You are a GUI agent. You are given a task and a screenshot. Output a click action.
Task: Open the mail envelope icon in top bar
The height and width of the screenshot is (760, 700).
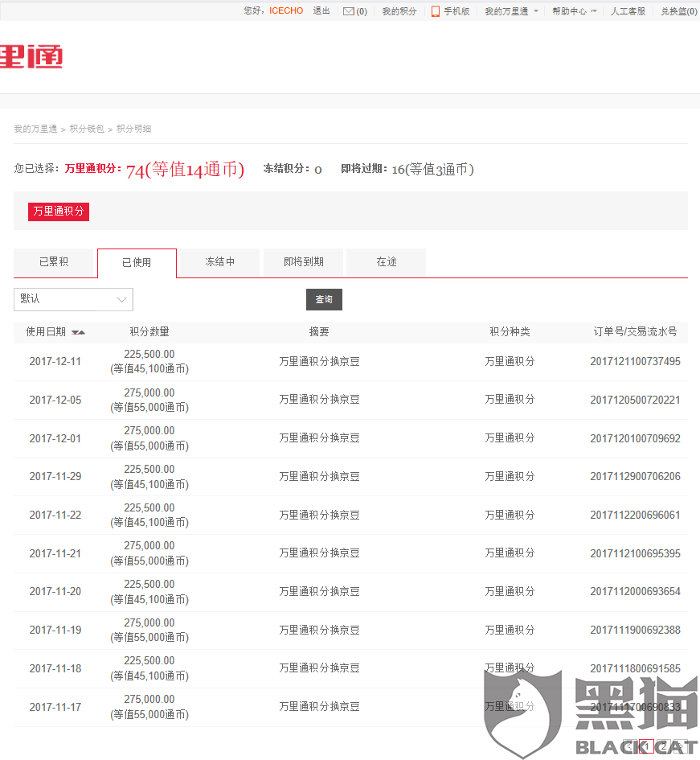(348, 11)
